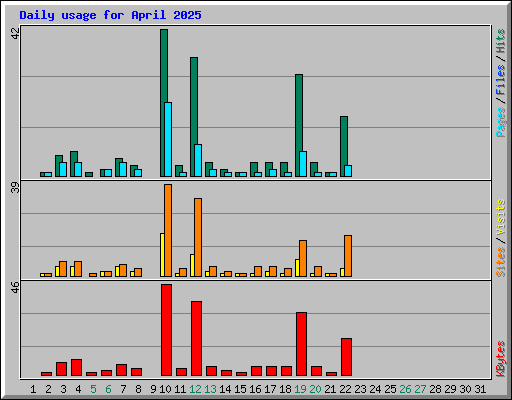Select the red KBytes bar for day 22

point(346,357)
